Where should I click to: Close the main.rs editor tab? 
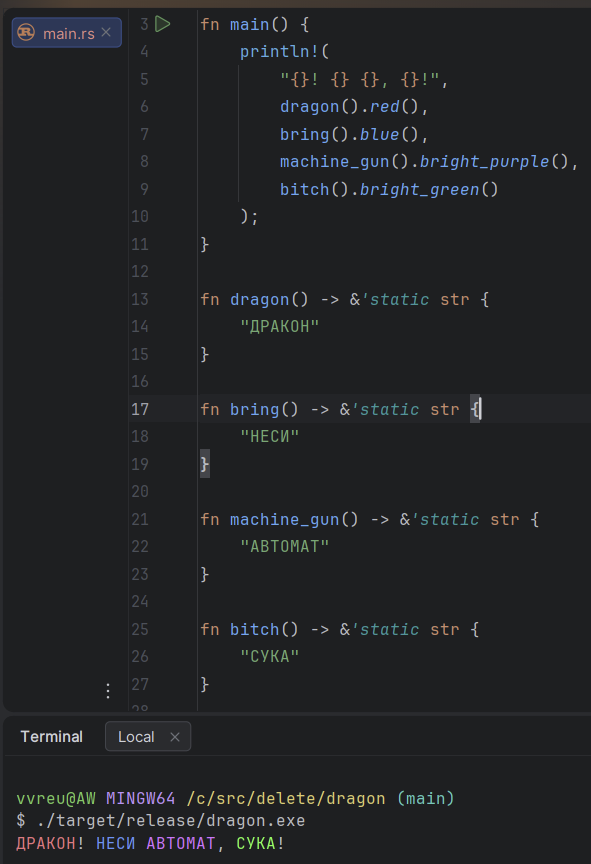(x=106, y=33)
